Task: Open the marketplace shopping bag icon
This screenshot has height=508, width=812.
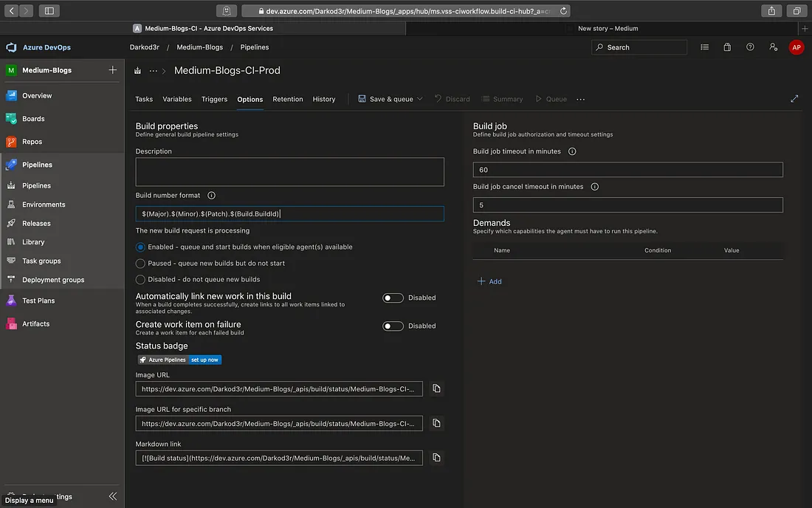Action: (x=727, y=47)
